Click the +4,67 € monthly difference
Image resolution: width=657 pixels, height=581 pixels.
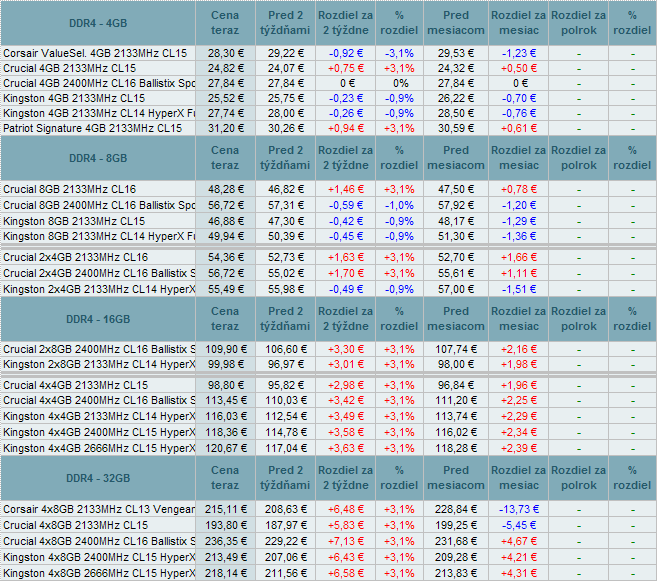tap(519, 541)
